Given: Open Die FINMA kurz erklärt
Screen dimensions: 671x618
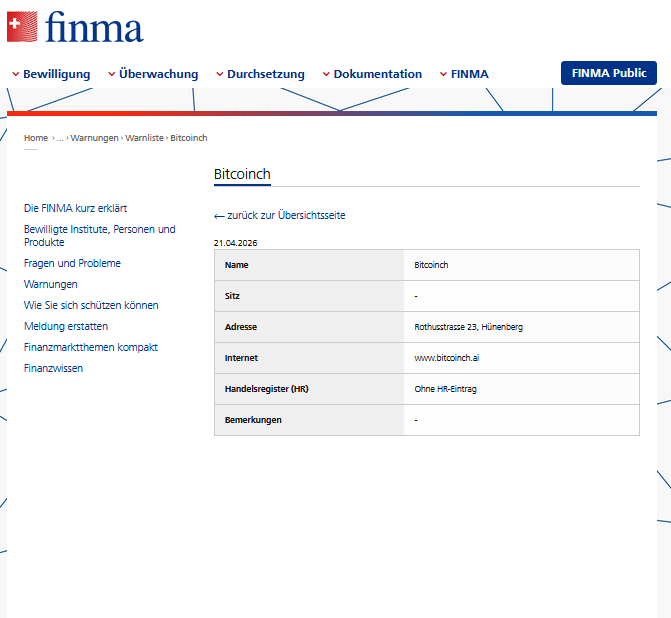Looking at the screenshot, I should coord(75,208).
